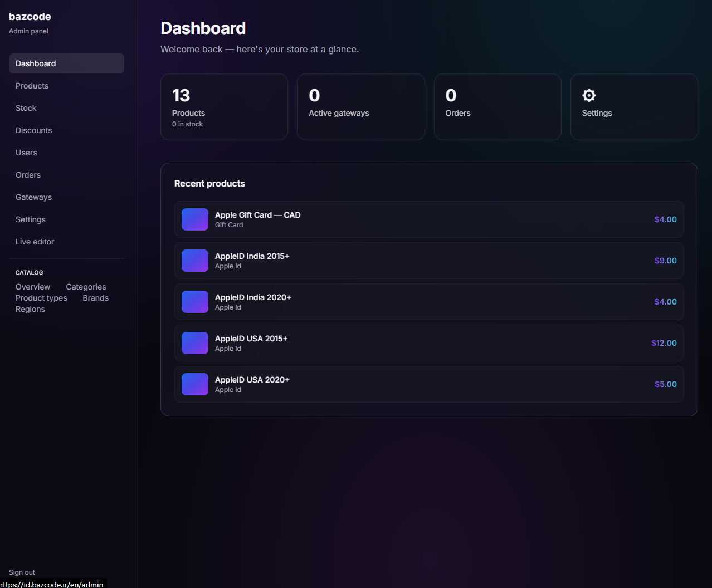Go to catalog Brands link

pyautogui.click(x=96, y=298)
